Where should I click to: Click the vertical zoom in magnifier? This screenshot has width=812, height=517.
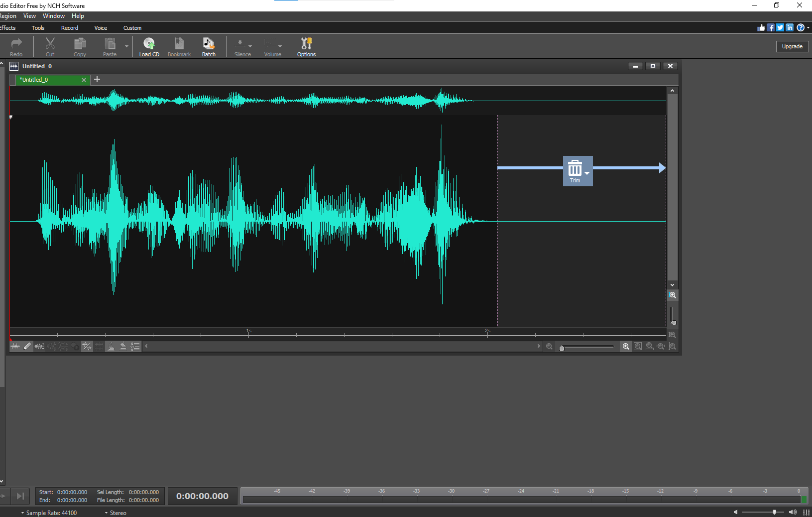673,295
